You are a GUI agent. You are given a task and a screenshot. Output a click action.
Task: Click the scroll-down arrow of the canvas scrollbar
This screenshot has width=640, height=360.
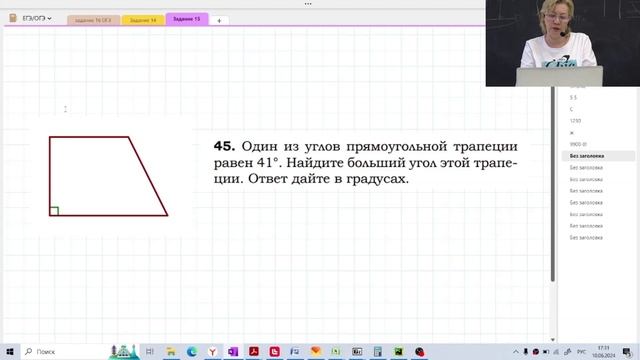click(x=553, y=340)
